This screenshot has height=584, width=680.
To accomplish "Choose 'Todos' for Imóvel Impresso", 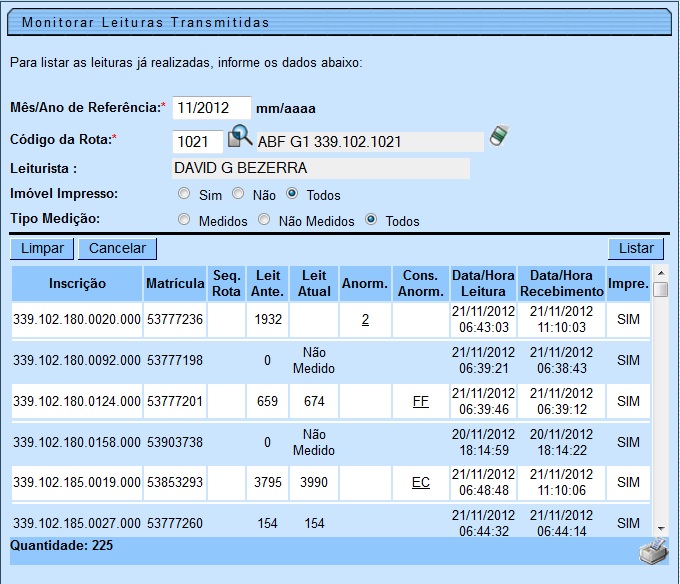I will pos(292,195).
